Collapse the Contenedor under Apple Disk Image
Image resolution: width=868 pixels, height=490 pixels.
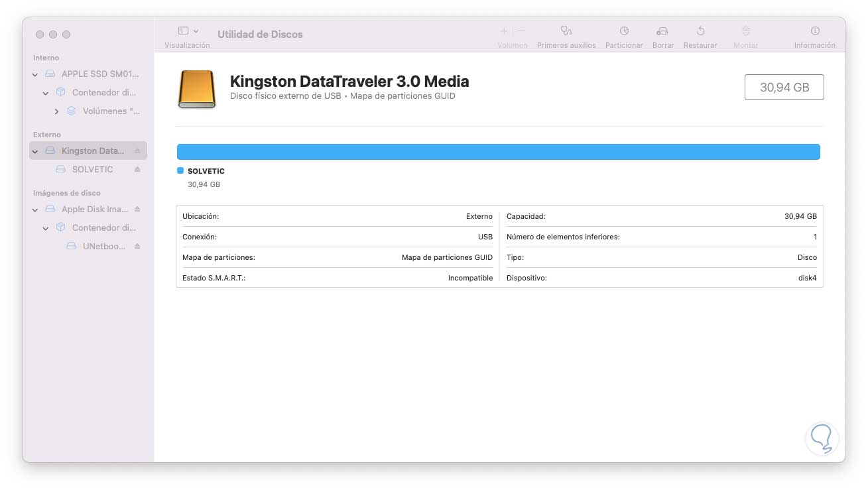click(46, 228)
